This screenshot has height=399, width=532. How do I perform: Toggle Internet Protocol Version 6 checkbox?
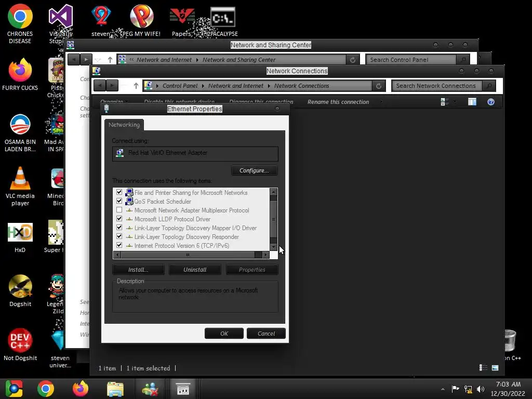pyautogui.click(x=119, y=245)
